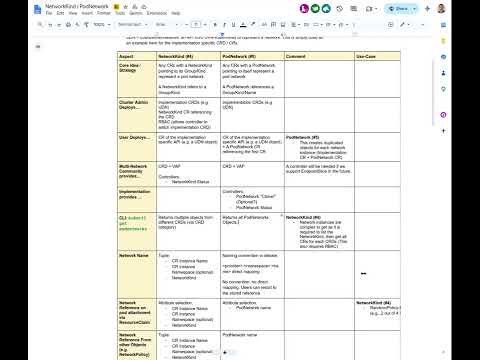
Task: Open the Extensions menu
Action: pos(157,13)
